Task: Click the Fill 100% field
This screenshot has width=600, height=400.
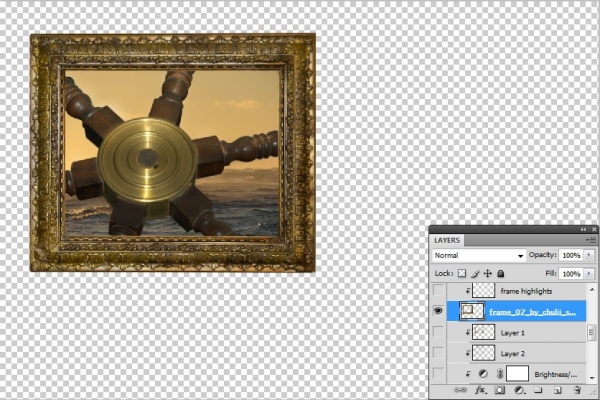Action: pyautogui.click(x=572, y=274)
